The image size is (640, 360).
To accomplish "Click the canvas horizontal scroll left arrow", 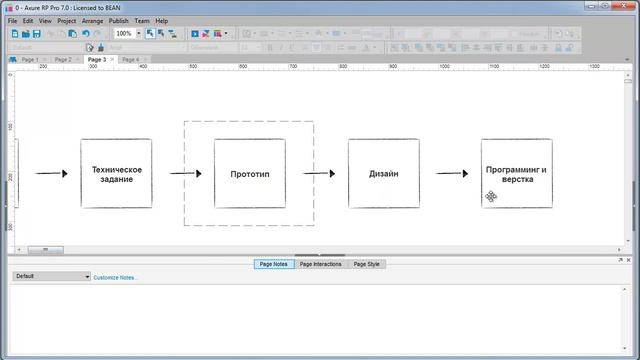I will pos(19,250).
